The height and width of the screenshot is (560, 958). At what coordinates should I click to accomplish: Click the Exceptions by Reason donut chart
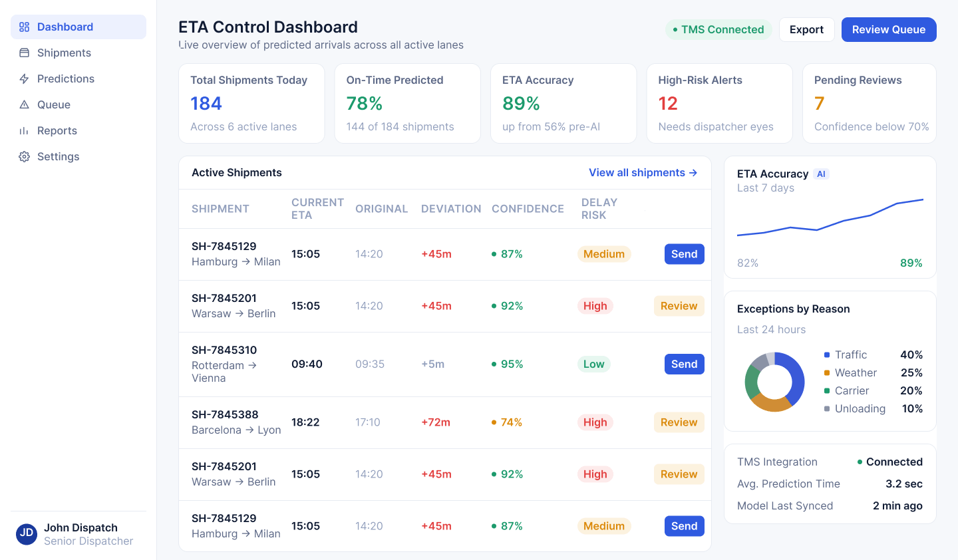[x=774, y=382]
